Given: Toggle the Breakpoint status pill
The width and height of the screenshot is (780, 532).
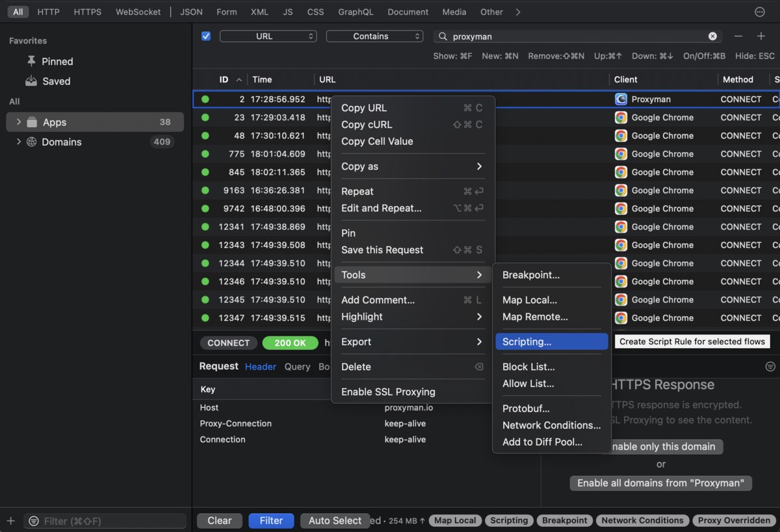Looking at the screenshot, I should pos(565,520).
